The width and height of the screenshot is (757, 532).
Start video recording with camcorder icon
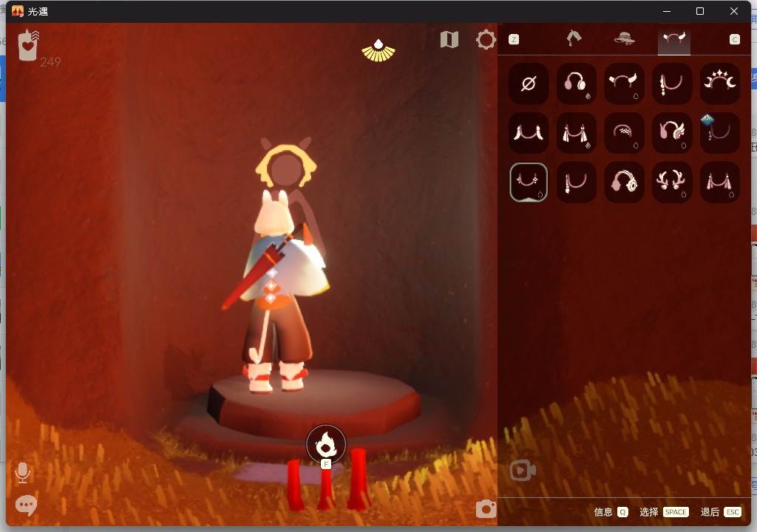[523, 471]
